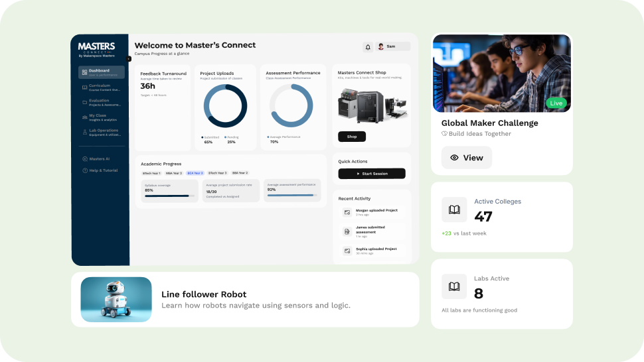
Task: Click the MASTERS Connect logo
Action: (96, 49)
